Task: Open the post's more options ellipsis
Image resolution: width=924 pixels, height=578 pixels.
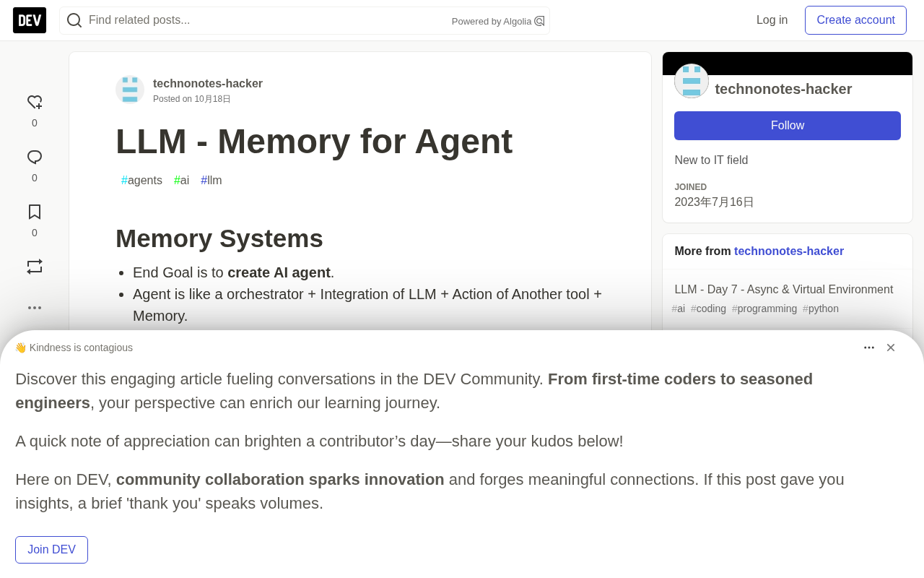Action: [x=35, y=308]
